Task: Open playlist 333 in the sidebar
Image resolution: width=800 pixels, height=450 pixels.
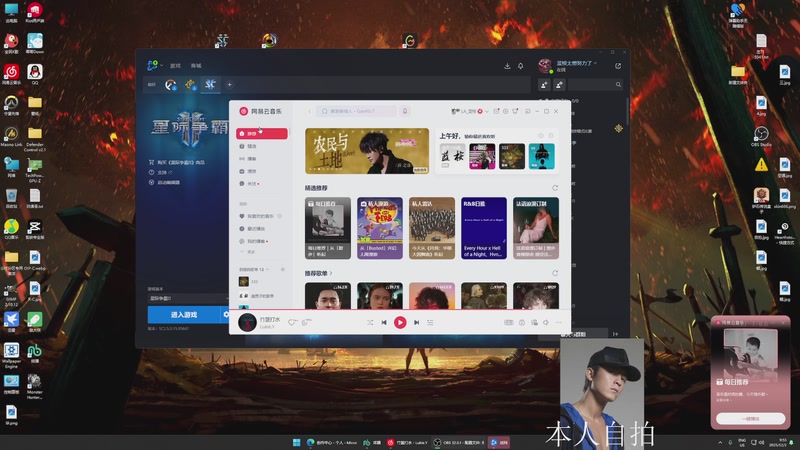Action: click(x=262, y=282)
